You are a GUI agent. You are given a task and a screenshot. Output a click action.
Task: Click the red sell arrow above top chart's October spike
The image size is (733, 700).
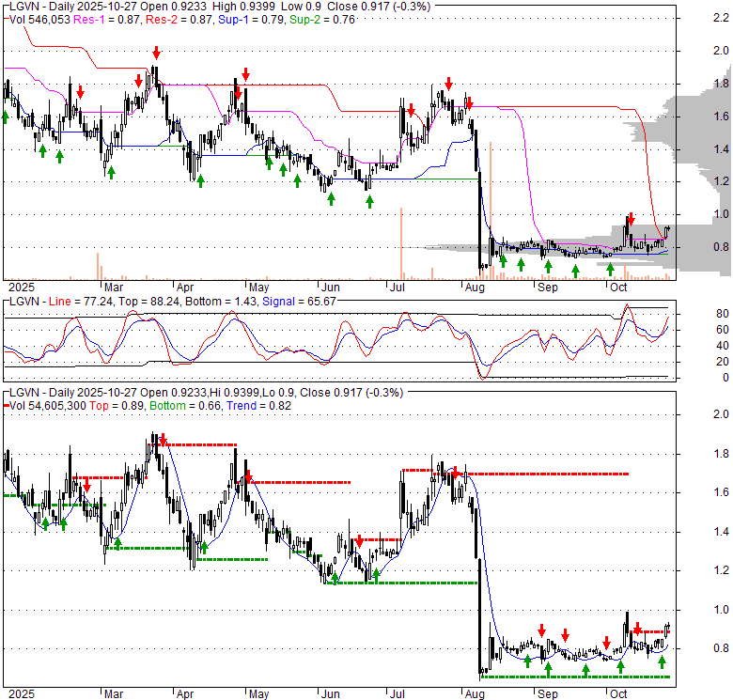click(x=632, y=219)
